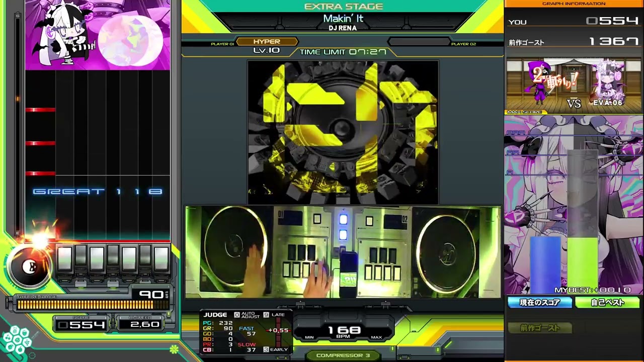This screenshot has width=644, height=362.
Task: Click the 9 icon next to LATE
Action: (266, 315)
